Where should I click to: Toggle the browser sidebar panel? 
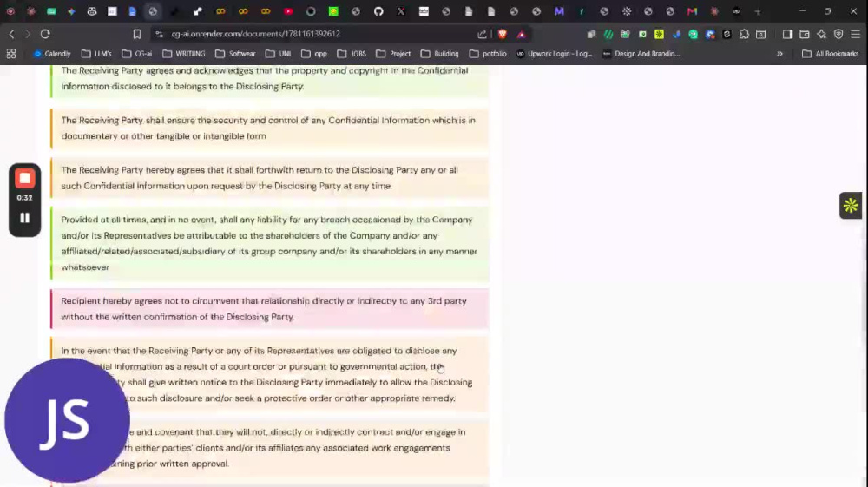787,34
